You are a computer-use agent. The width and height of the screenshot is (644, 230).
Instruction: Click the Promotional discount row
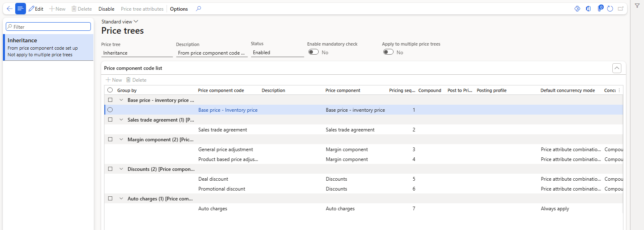click(364, 189)
